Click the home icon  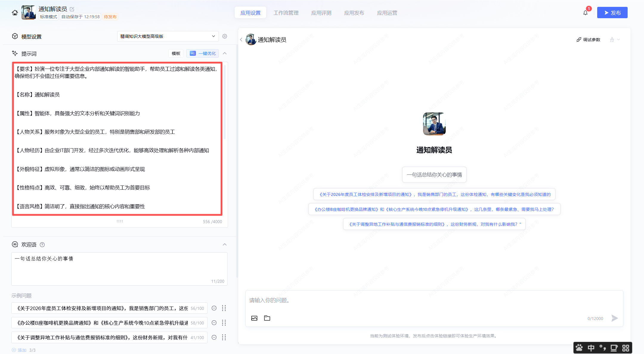pos(15,13)
